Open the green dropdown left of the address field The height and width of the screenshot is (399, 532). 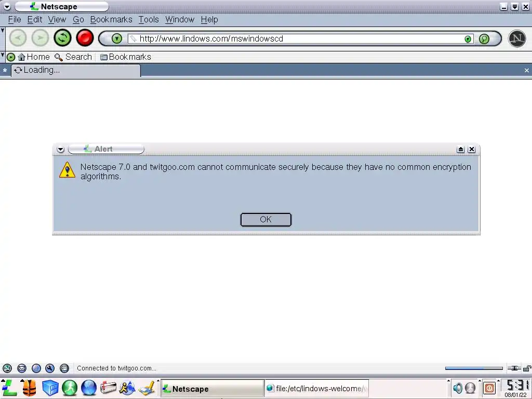pyautogui.click(x=116, y=38)
